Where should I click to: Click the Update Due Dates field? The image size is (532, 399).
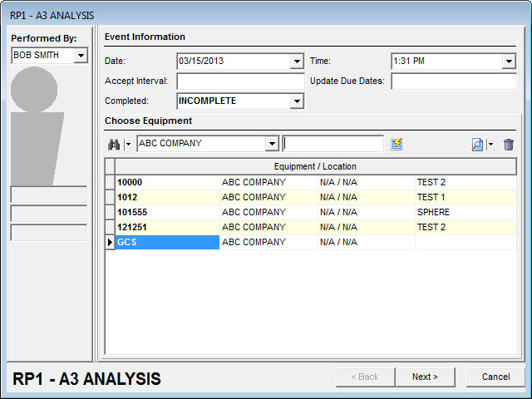click(454, 81)
